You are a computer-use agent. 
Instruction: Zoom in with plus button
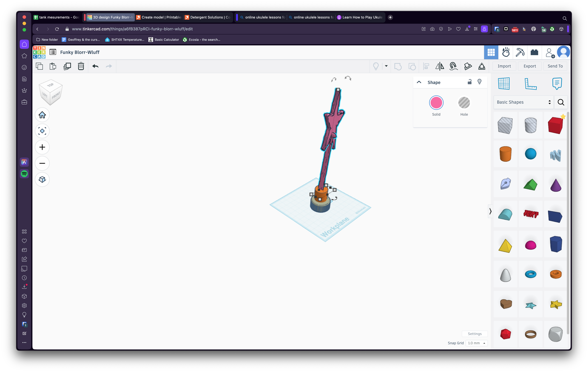pyautogui.click(x=42, y=147)
